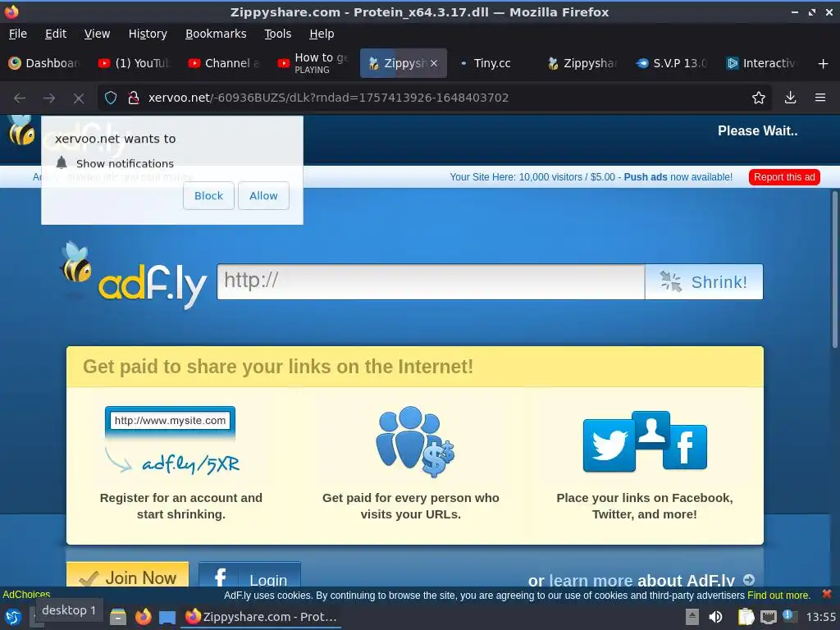
Task: Open a new tab with plus
Action: point(824,64)
